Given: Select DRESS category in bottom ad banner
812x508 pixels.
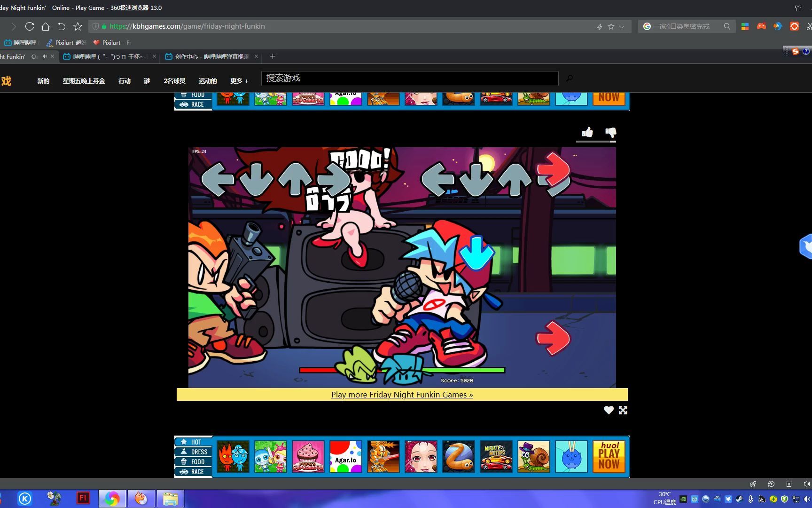Looking at the screenshot, I should pos(194,452).
